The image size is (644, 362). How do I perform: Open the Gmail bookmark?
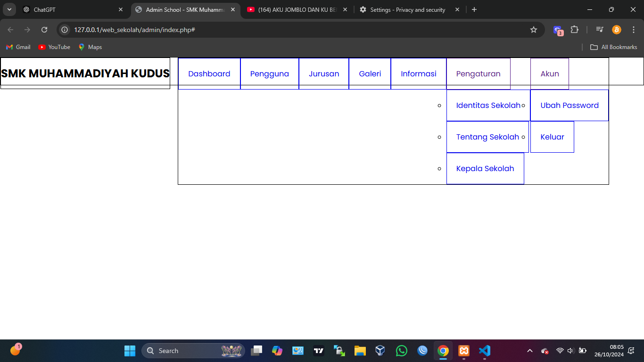tap(18, 47)
